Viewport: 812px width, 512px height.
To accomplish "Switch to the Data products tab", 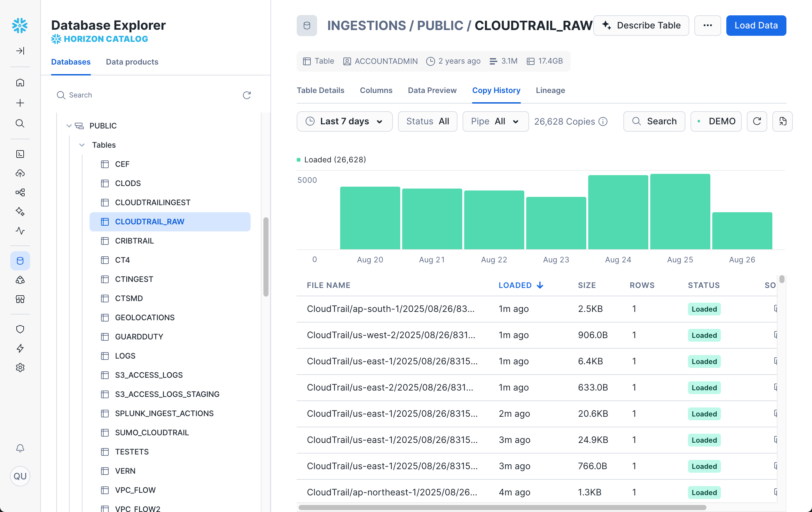I will [132, 62].
